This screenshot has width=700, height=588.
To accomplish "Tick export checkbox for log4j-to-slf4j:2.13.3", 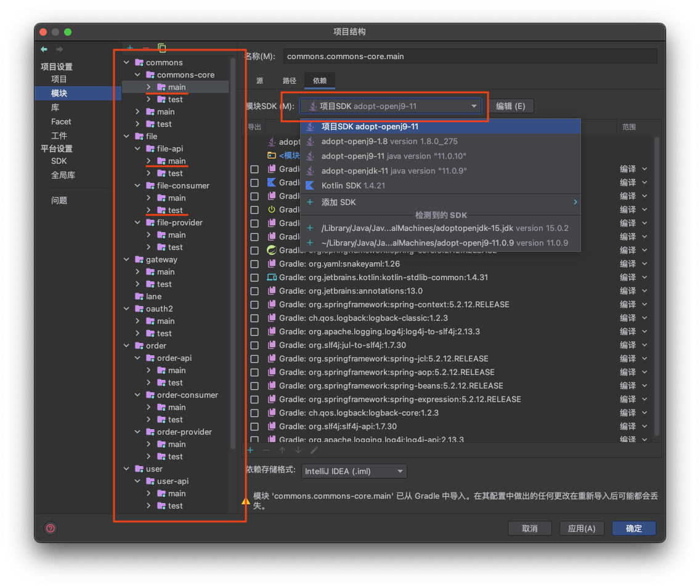I will (254, 331).
